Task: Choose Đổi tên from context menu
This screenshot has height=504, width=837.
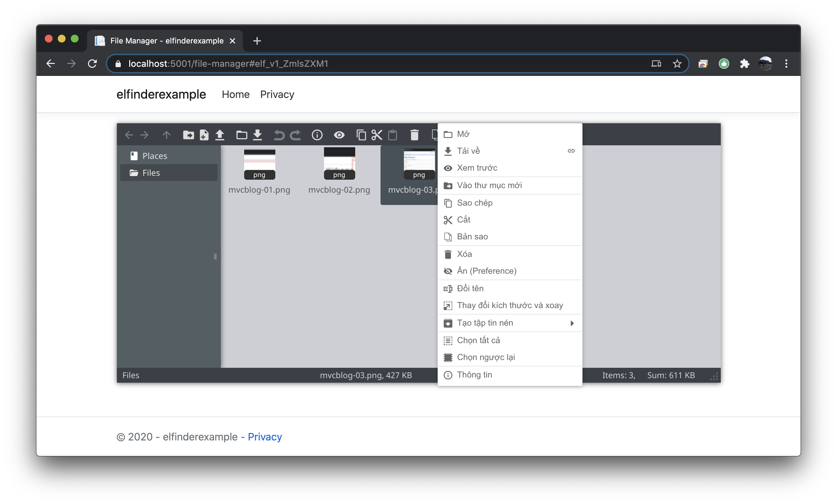Action: 470,288
